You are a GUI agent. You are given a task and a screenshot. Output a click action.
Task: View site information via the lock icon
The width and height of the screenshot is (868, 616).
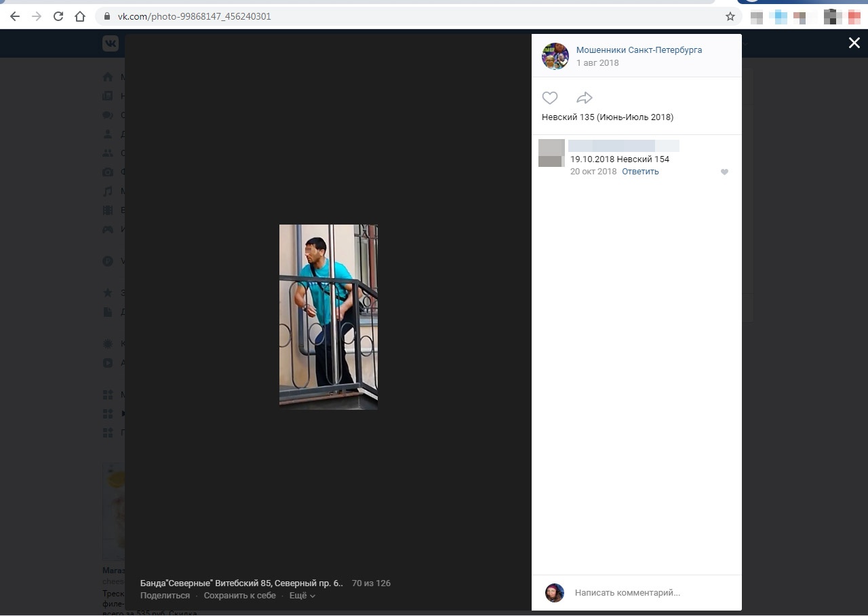click(x=107, y=16)
